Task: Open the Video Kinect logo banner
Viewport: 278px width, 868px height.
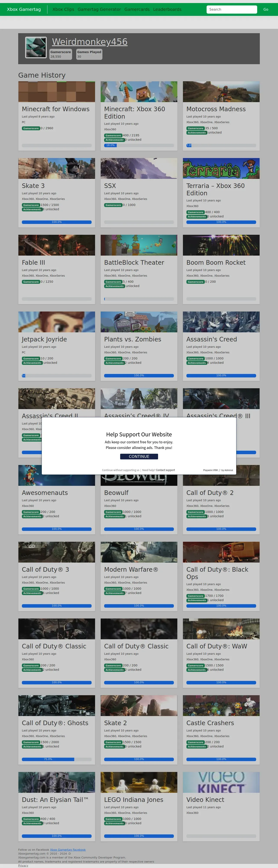Action: tap(221, 783)
